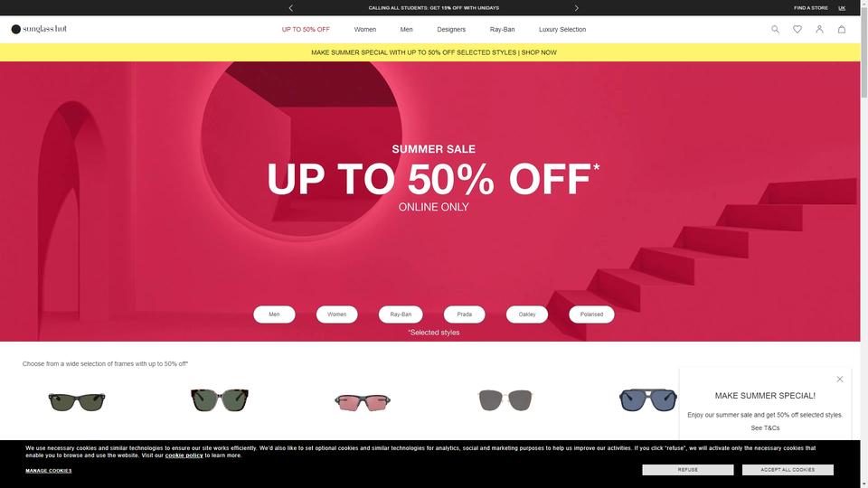This screenshot has height=488, width=868.
Task: Select the UK region selector
Action: click(x=842, y=8)
